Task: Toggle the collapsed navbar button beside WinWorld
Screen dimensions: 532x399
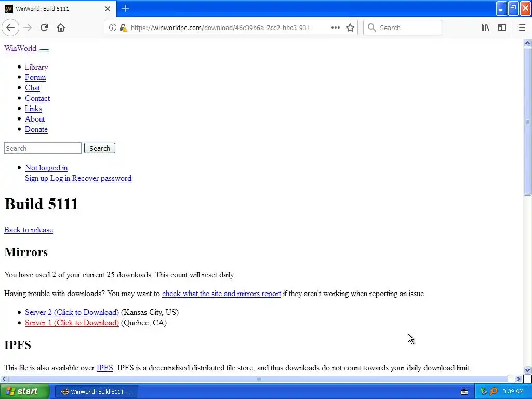Action: (x=44, y=50)
